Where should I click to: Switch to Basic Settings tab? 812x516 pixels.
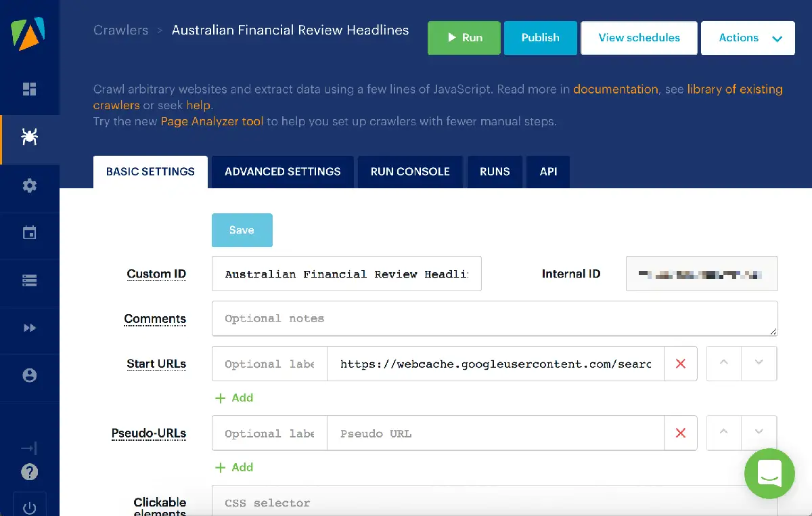[150, 172]
